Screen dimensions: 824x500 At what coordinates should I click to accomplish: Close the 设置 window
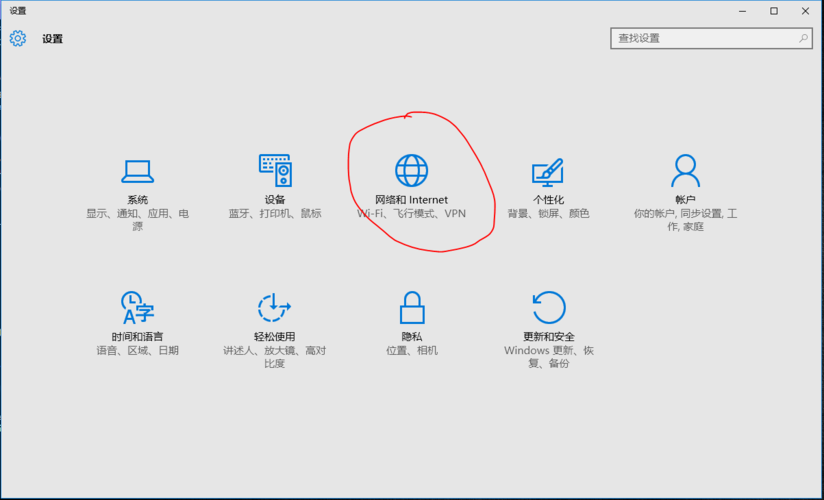806,11
